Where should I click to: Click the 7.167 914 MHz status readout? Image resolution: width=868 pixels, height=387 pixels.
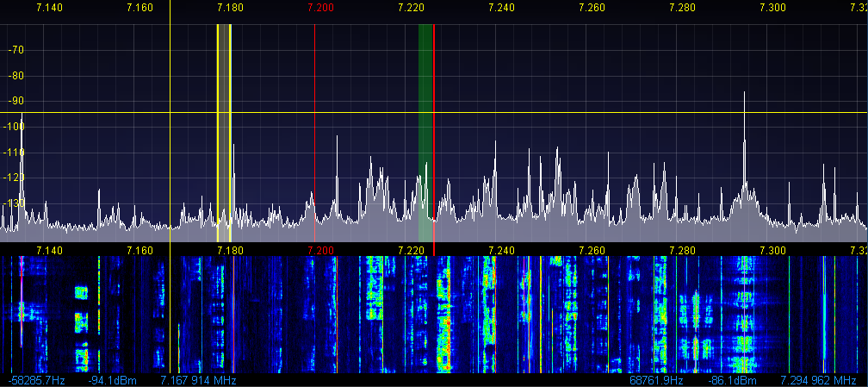198,380
